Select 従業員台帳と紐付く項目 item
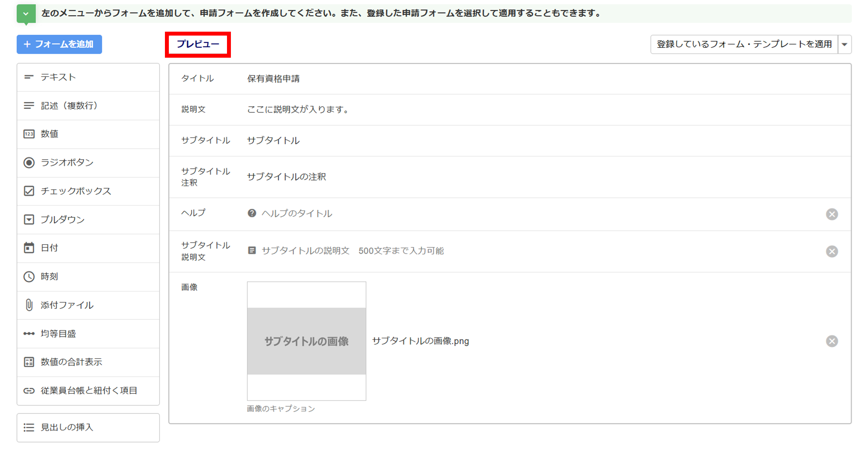This screenshot has height=449, width=868. click(x=88, y=390)
